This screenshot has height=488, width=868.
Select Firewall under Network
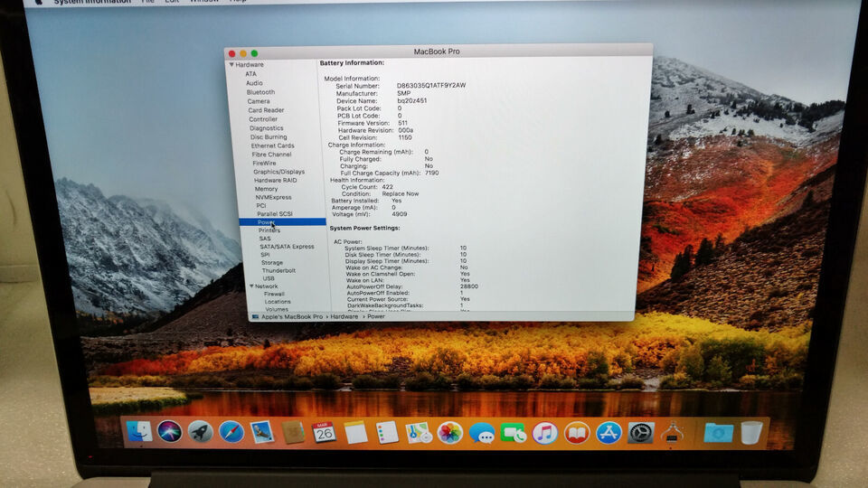click(274, 294)
